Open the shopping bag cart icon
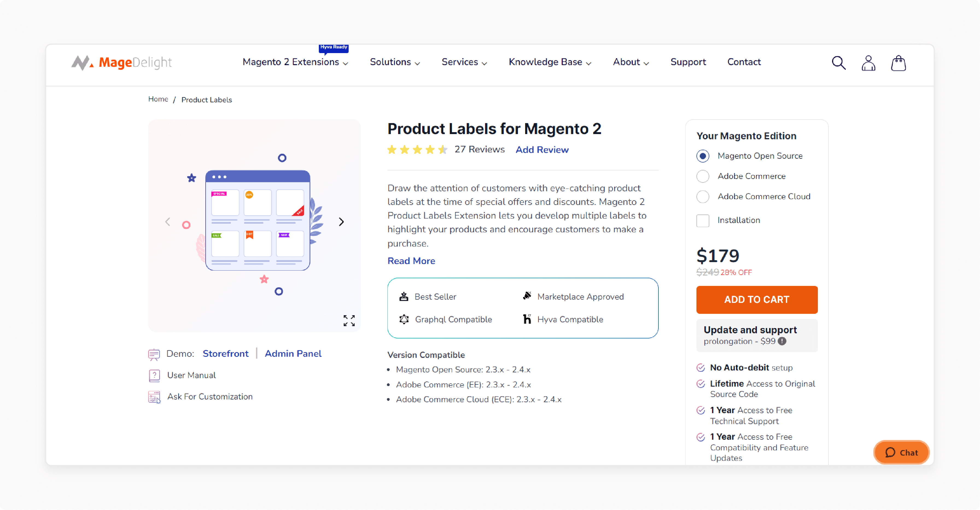This screenshot has width=980, height=510. (898, 63)
